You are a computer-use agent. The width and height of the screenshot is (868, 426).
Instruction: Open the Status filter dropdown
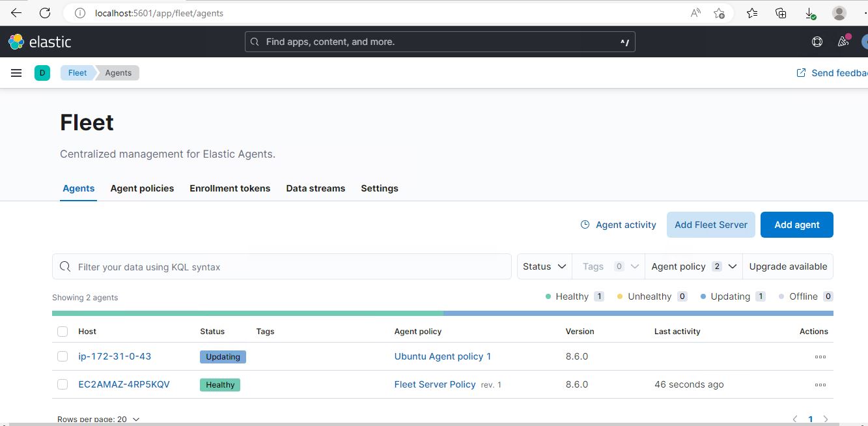pos(544,266)
